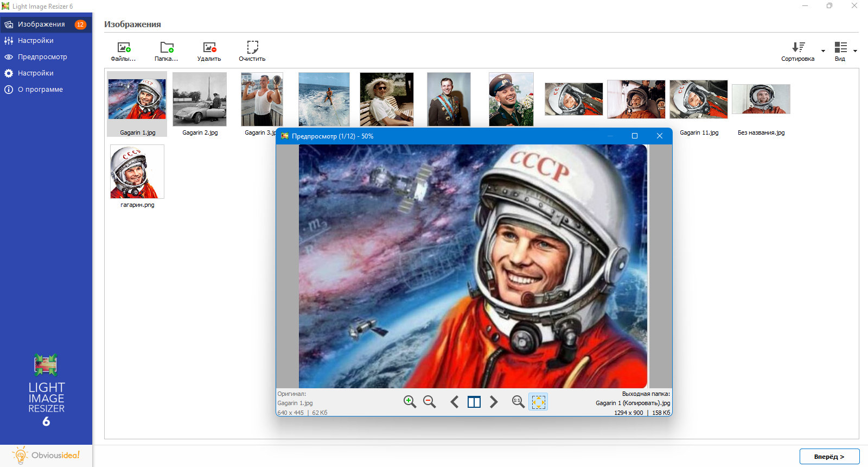Click the Light Image Resizer 6 sidebar logo
This screenshot has height=467, width=868.
pos(46,390)
